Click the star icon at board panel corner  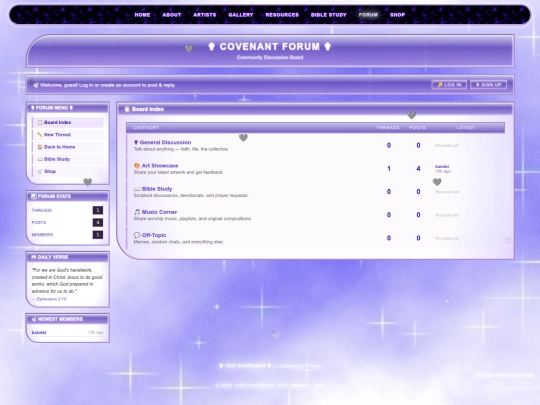pos(508,240)
